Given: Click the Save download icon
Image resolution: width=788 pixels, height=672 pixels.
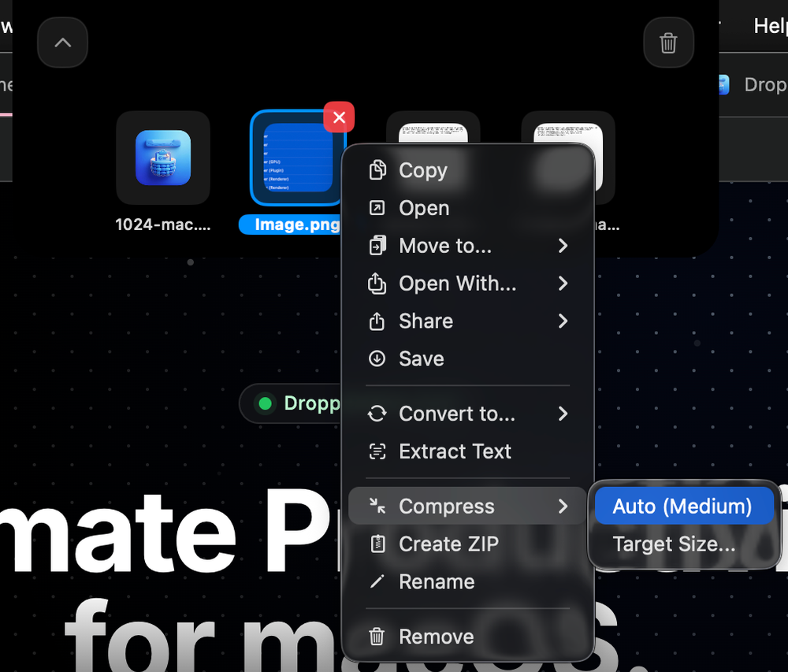Looking at the screenshot, I should (377, 358).
